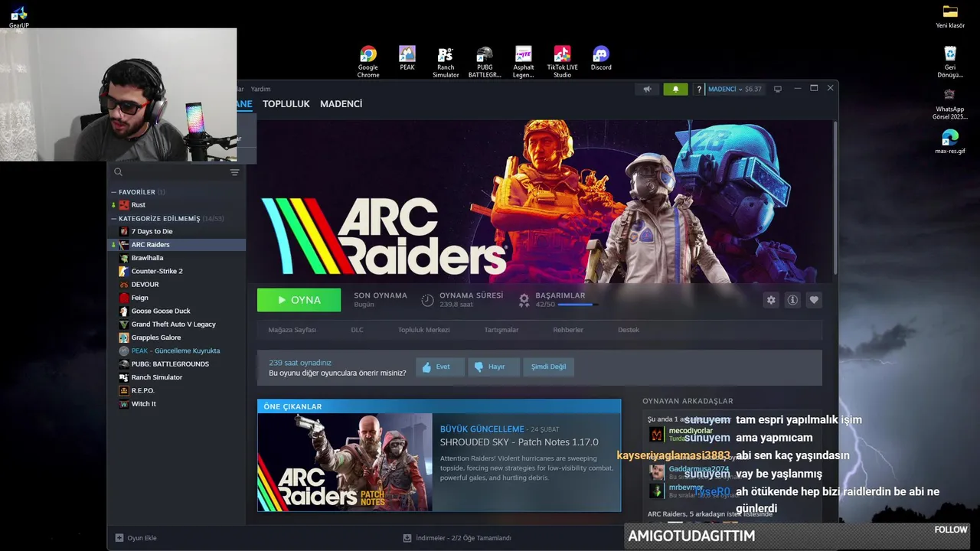
Task: Select DEVOUR in the library list
Action: pos(177,285)
